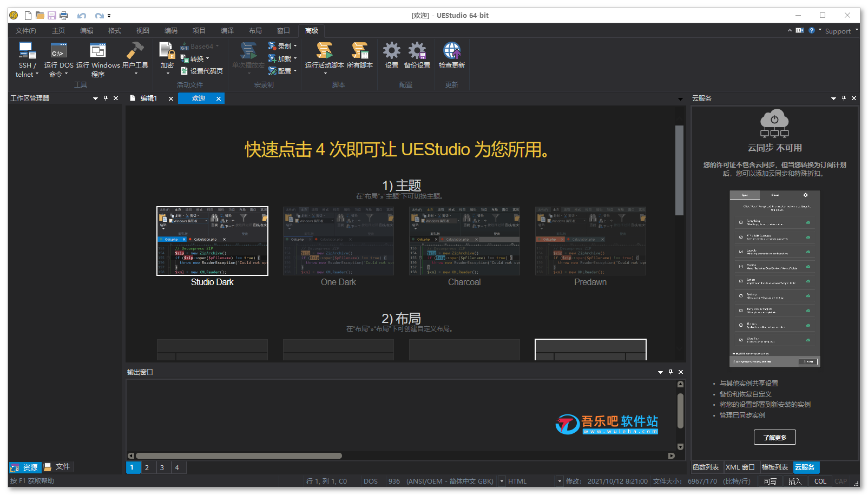The width and height of the screenshot is (868, 495).
Task: Expand SSH / telnet dropdown arrow
Action: 37,74
